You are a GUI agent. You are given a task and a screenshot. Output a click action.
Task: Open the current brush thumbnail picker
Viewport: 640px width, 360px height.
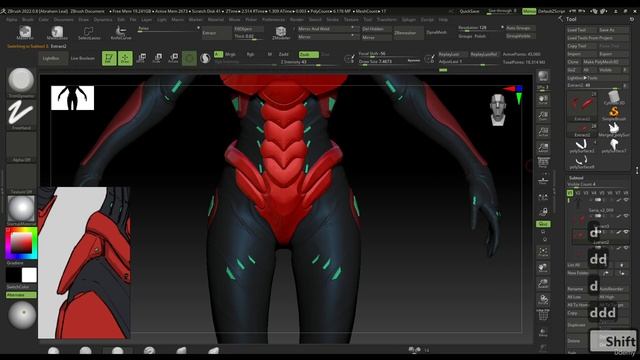[21, 83]
